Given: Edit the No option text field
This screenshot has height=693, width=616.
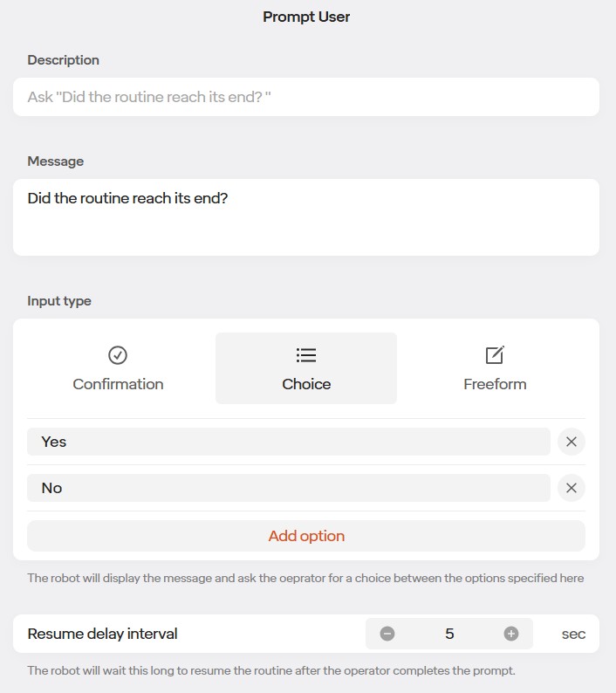Looking at the screenshot, I should pyautogui.click(x=288, y=488).
